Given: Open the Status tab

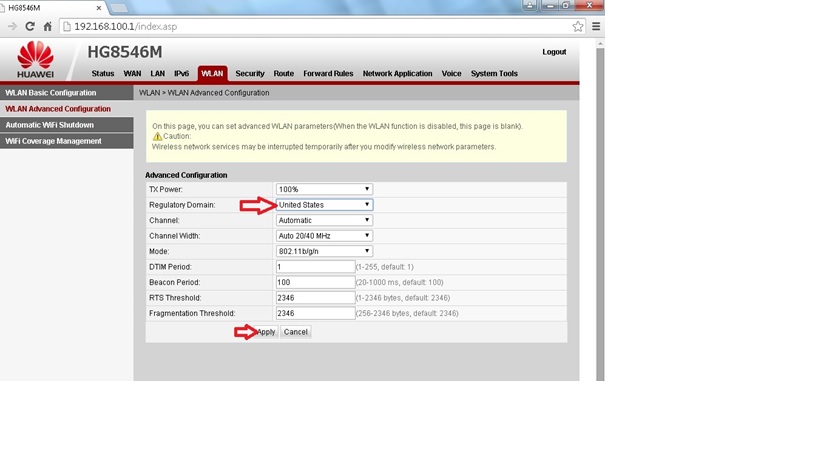Looking at the screenshot, I should tap(102, 74).
